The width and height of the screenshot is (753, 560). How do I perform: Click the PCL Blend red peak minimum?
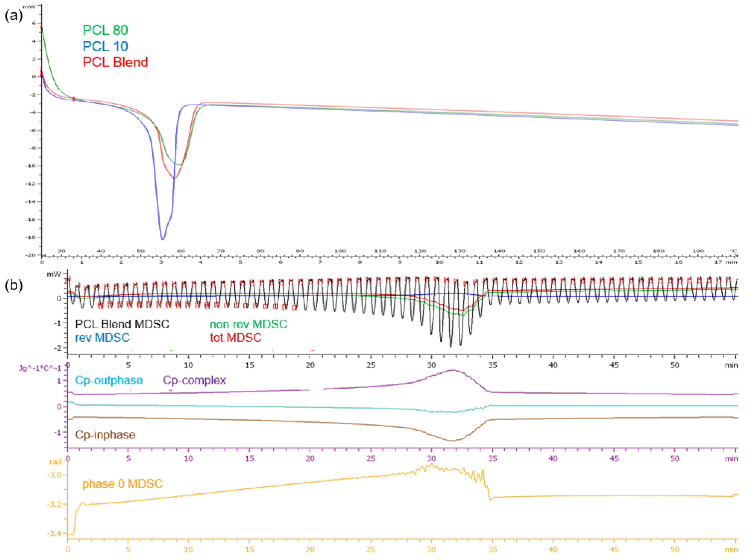[x=174, y=178]
